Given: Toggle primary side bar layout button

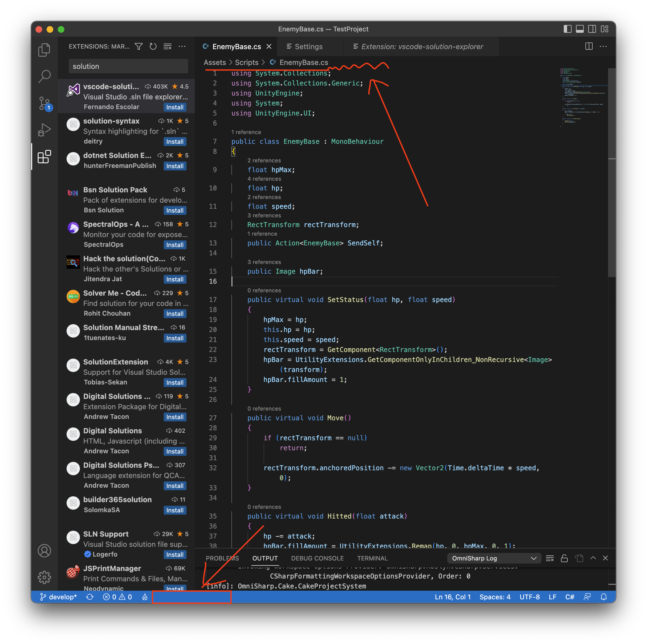Looking at the screenshot, I should (x=567, y=29).
